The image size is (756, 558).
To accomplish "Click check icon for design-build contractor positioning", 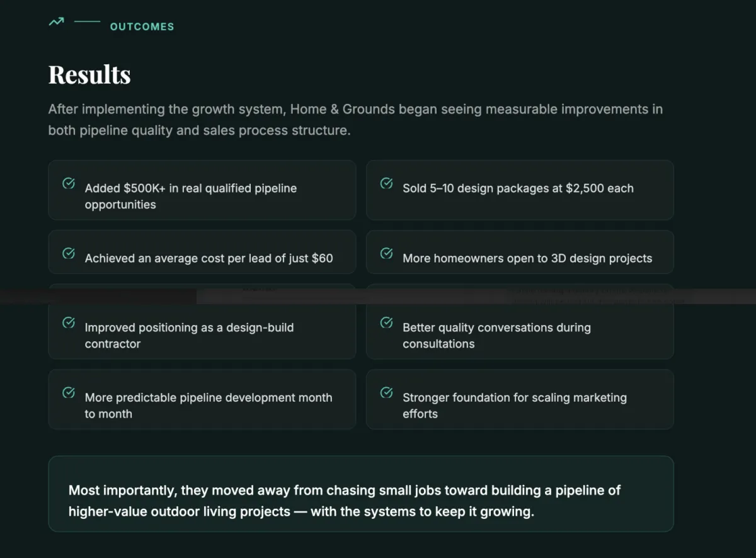I will (x=69, y=322).
